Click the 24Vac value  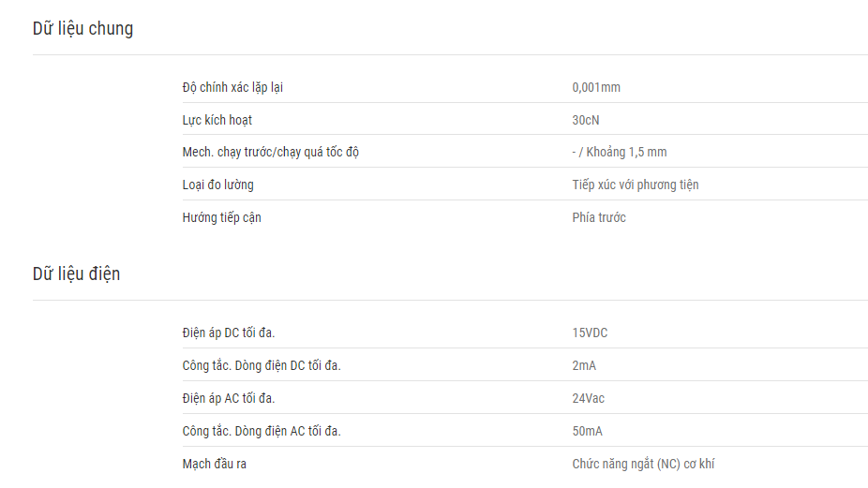tap(589, 398)
